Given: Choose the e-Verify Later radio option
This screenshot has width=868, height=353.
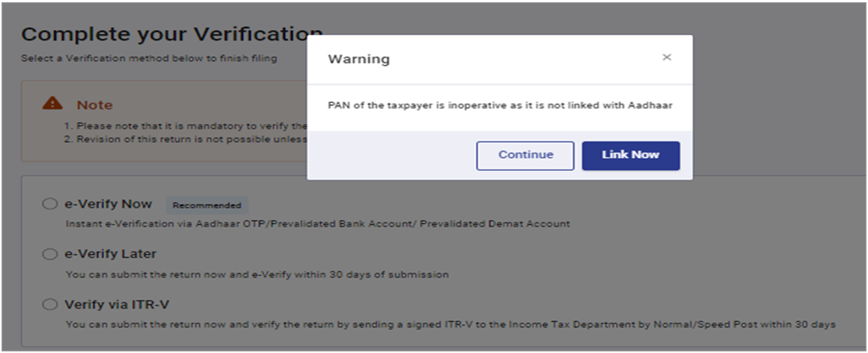Looking at the screenshot, I should pos(50,254).
